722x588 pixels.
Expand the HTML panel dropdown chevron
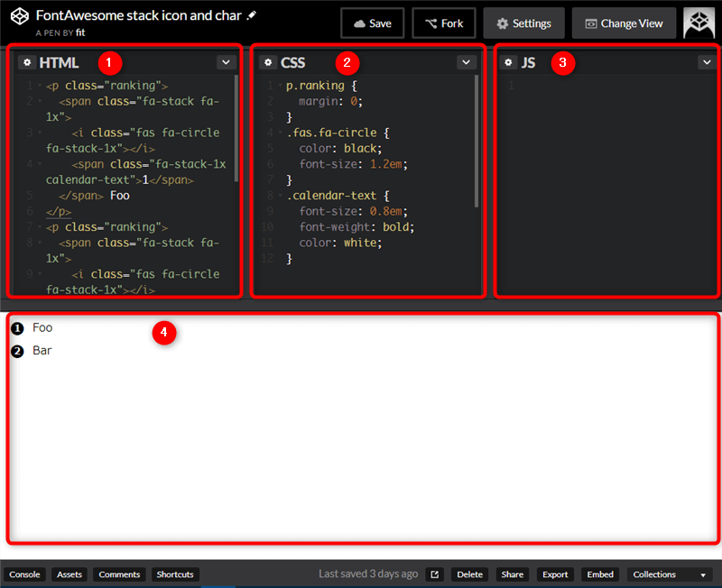tap(226, 62)
